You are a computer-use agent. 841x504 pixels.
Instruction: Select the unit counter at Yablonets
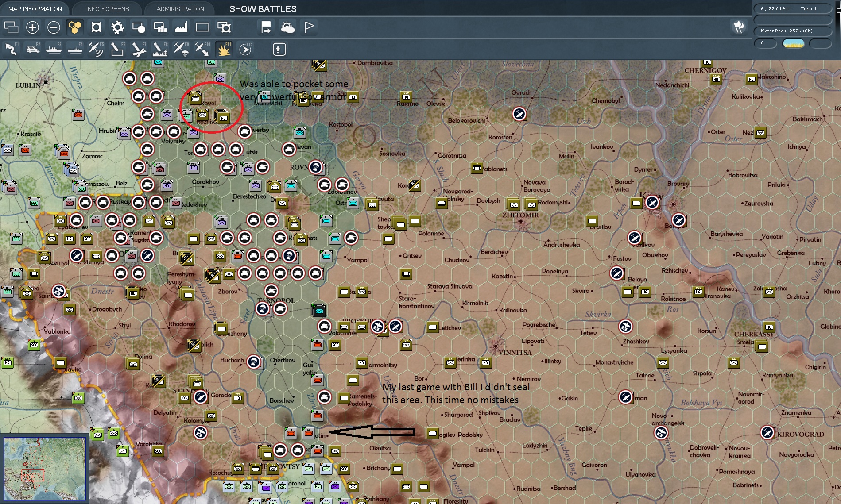477,168
